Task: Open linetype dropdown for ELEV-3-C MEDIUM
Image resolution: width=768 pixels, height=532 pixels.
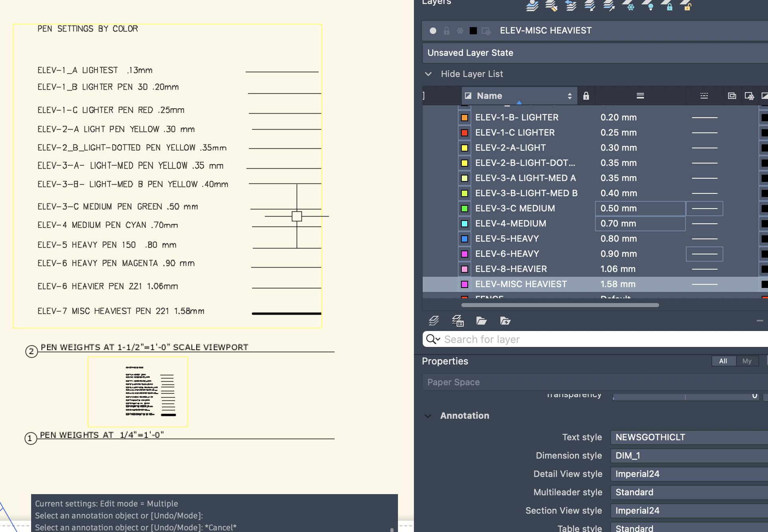Action: [x=704, y=209]
